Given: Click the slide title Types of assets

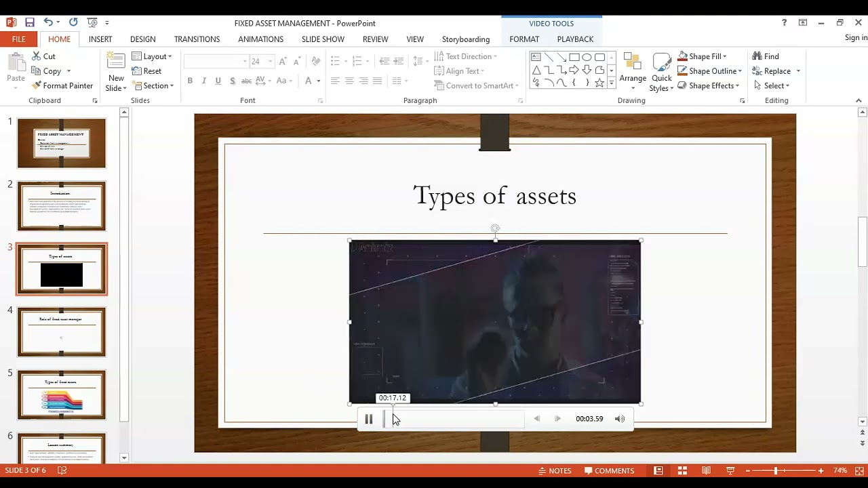Looking at the screenshot, I should [x=494, y=196].
